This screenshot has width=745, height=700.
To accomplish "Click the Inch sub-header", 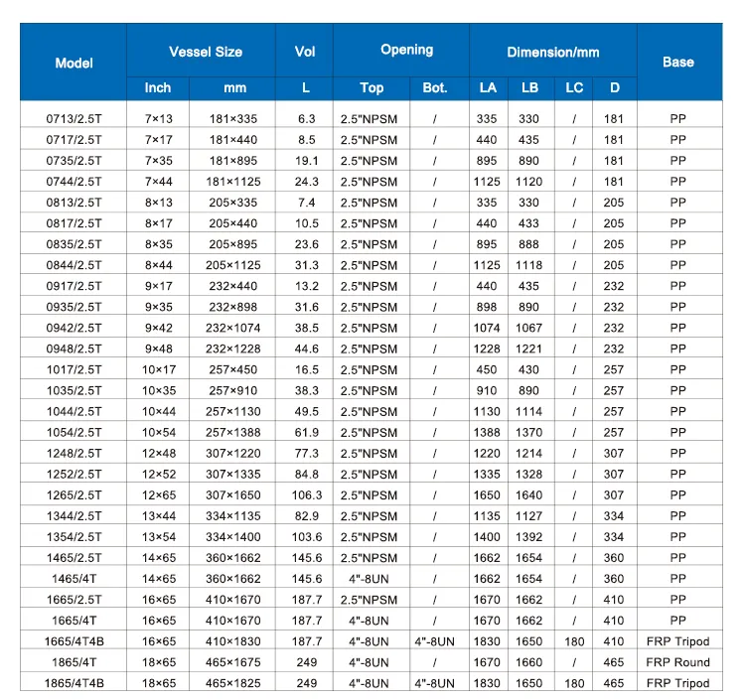I will pos(158,87).
